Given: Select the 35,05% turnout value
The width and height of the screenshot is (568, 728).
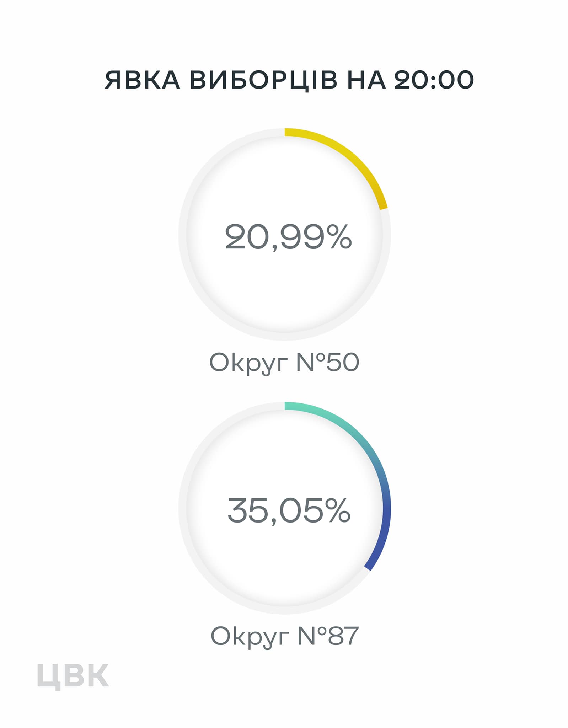Looking at the screenshot, I should pos(289,510).
